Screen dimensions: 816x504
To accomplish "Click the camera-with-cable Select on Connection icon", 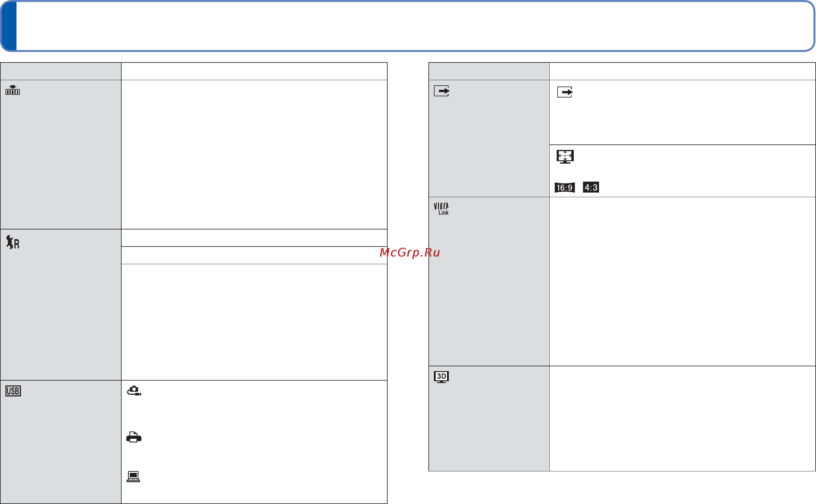I will (134, 391).
